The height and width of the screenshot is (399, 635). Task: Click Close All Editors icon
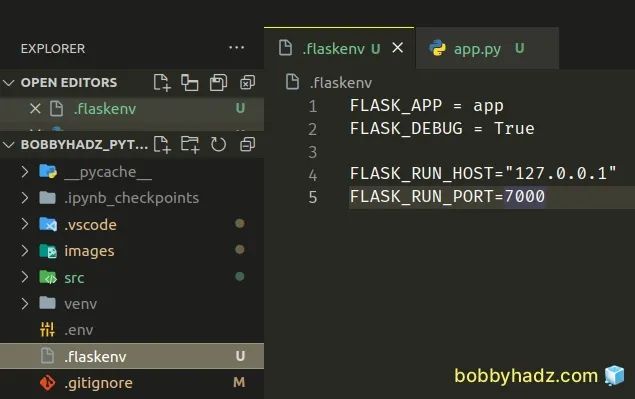tap(247, 83)
